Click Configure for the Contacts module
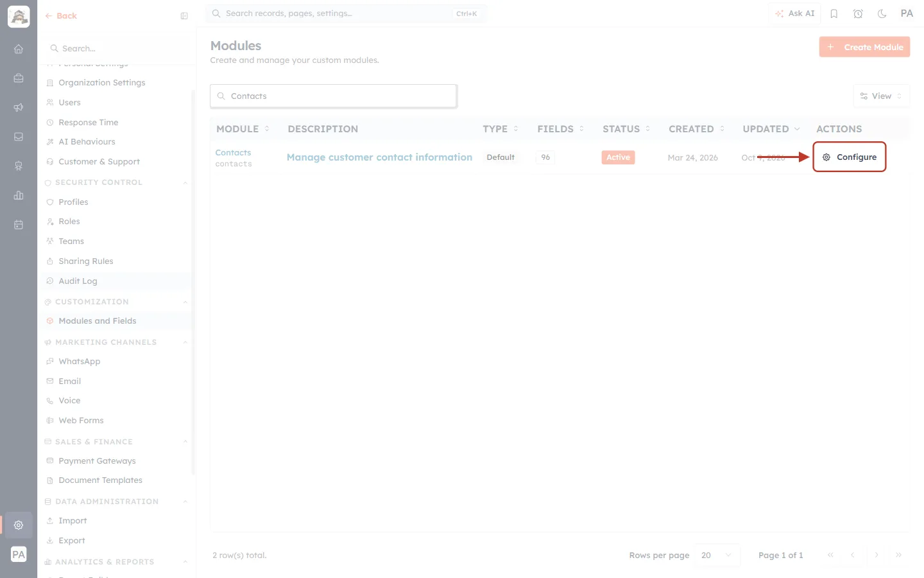The image size is (924, 578). coord(850,157)
